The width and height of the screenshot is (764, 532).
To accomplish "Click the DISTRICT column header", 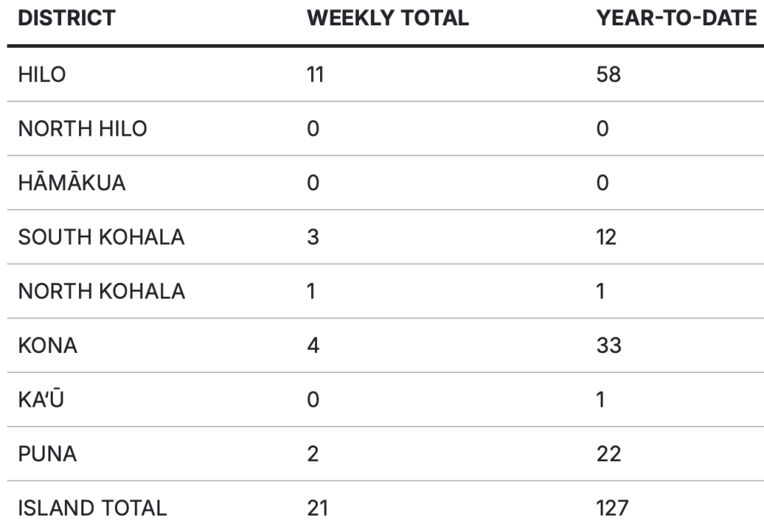I will pyautogui.click(x=66, y=19).
